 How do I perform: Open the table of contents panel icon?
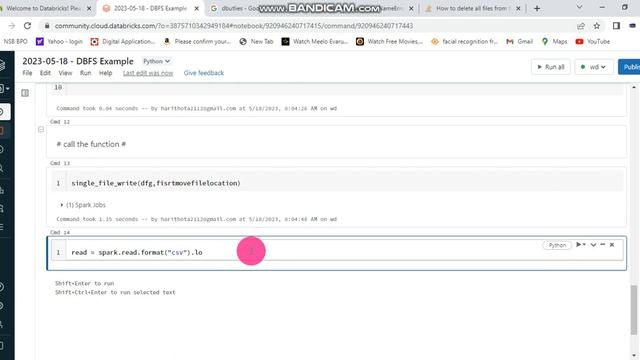pos(25,93)
